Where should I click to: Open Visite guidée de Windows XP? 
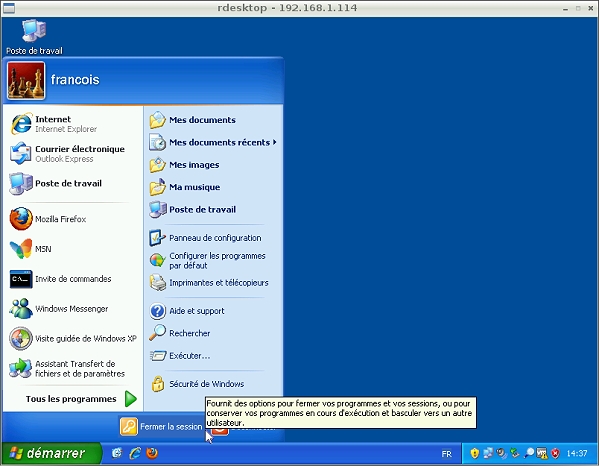click(x=72, y=338)
